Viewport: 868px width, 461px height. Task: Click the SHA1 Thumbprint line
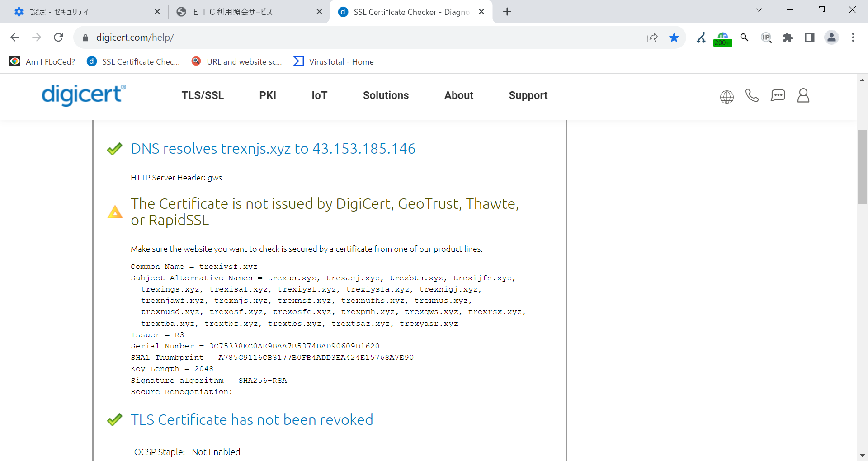[x=272, y=358]
